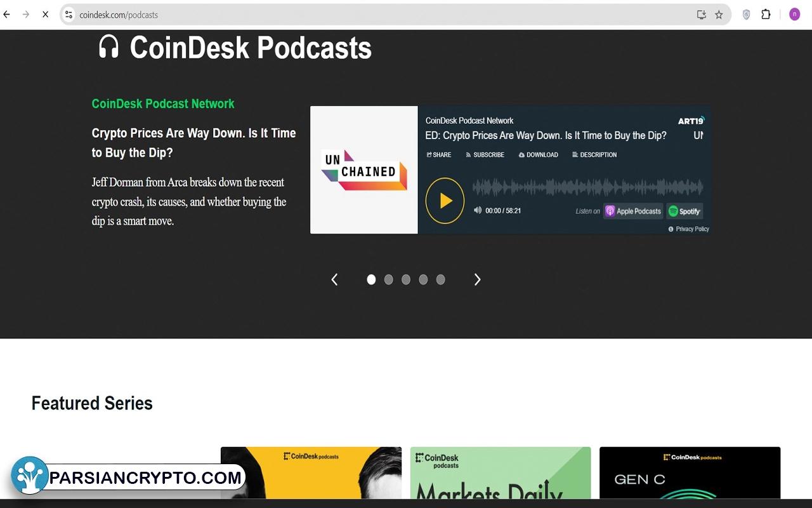Open the shield extension icon
This screenshot has width=812, height=508.
tap(746, 15)
